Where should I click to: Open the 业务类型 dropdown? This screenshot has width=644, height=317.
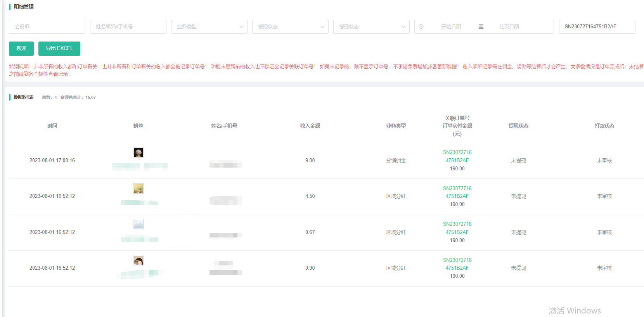pyautogui.click(x=209, y=27)
